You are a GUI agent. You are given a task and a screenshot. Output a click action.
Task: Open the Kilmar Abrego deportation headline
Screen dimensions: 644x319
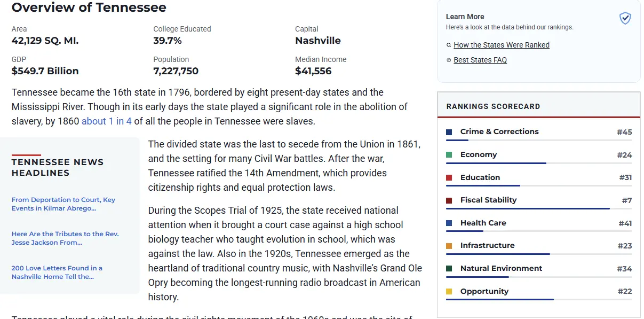63,204
